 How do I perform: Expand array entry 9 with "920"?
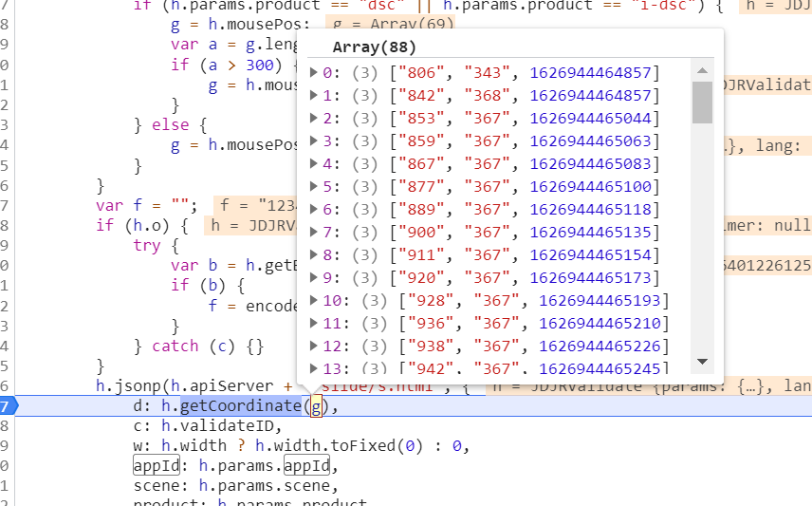(x=313, y=278)
